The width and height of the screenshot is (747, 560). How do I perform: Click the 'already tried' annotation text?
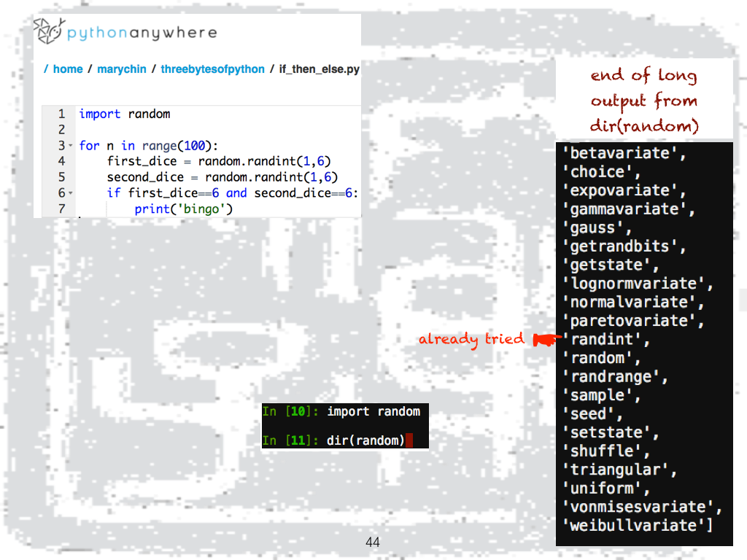tap(471, 339)
